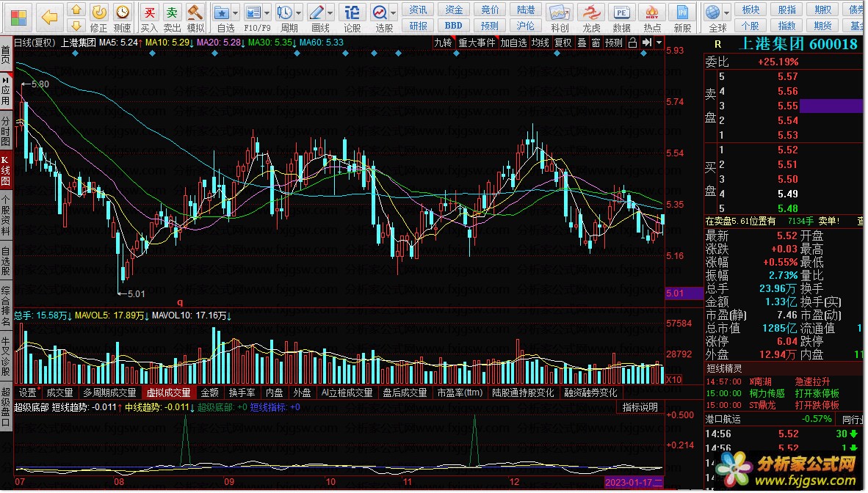Open the 论股 discussion icon
The height and width of the screenshot is (493, 868).
[352, 12]
